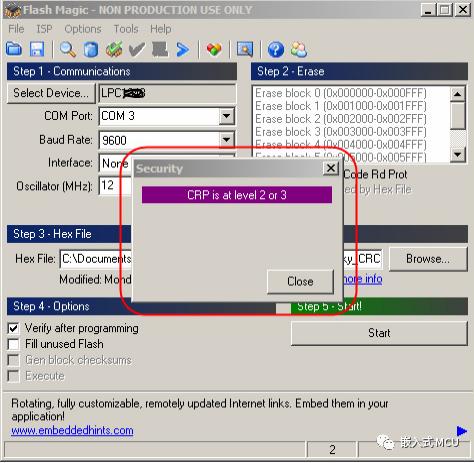Screen dimensions: 474x463
Task: Click the erase list scroll up arrow
Action: point(458,94)
